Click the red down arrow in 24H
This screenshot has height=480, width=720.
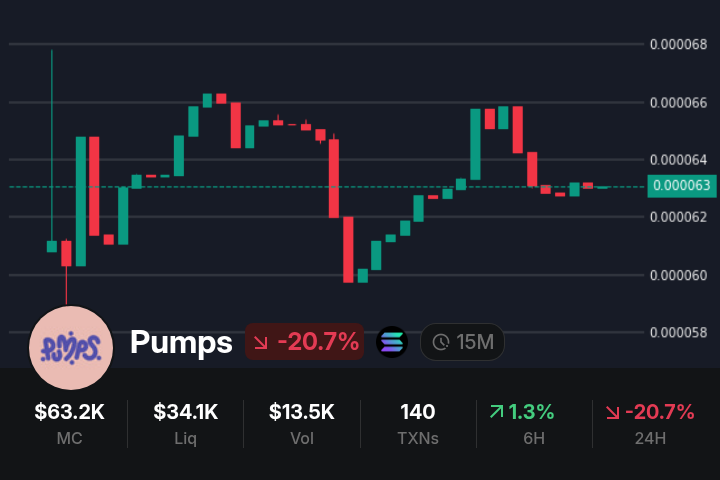pos(612,411)
